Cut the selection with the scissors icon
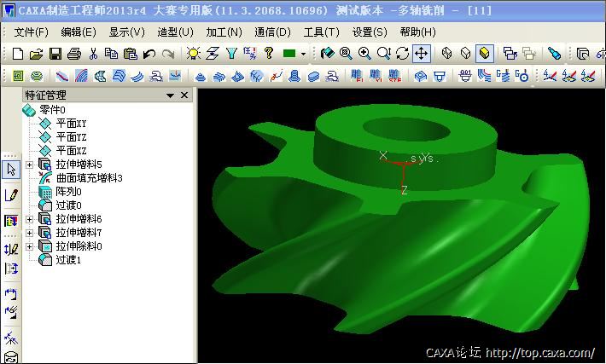606x364 pixels. point(93,53)
